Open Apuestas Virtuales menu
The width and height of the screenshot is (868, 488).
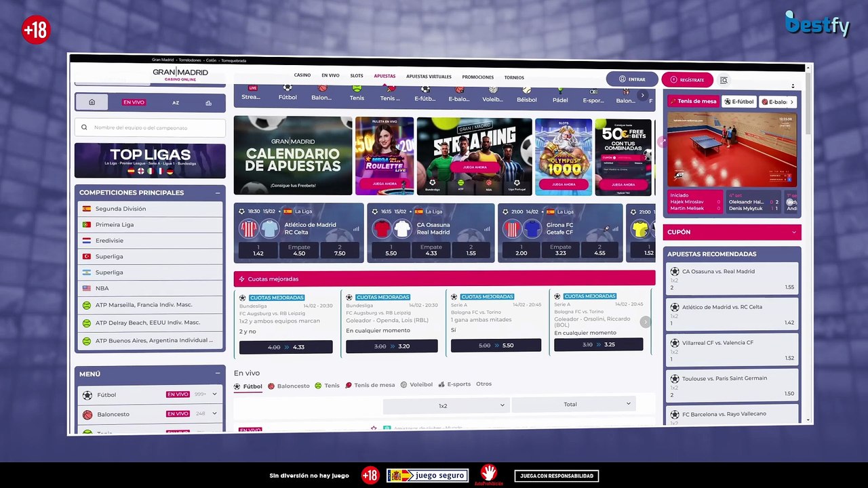tap(429, 77)
